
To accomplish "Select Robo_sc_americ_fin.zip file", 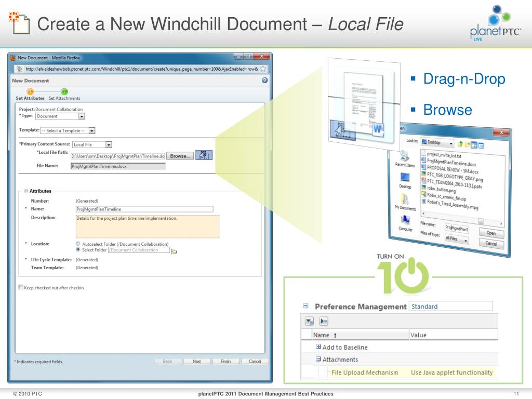I will tap(444, 196).
